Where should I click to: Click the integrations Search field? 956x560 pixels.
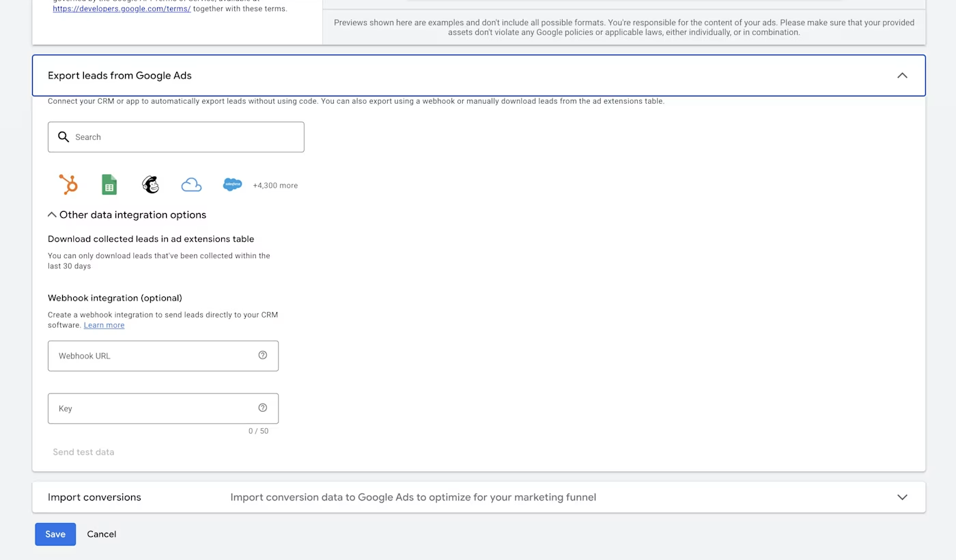coord(176,137)
